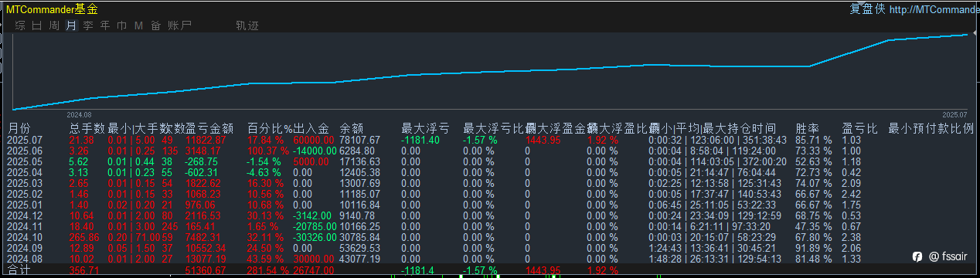
Task: Open the 账户 account tab
Action: (180, 25)
